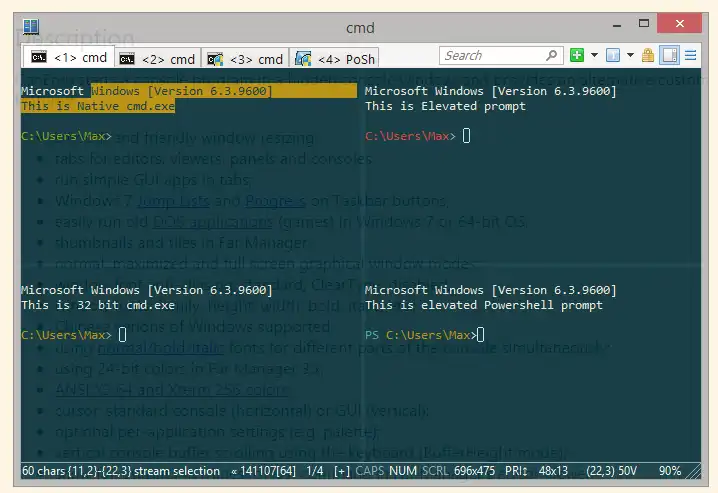Expand new console dropdown arrow
The height and width of the screenshot is (493, 718).
click(594, 55)
